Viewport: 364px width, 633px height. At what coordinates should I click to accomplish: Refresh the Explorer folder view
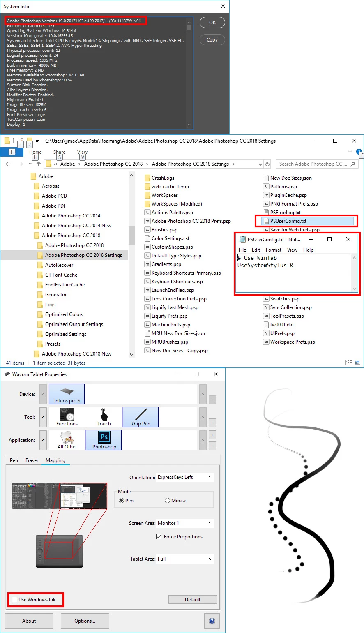coord(267,164)
